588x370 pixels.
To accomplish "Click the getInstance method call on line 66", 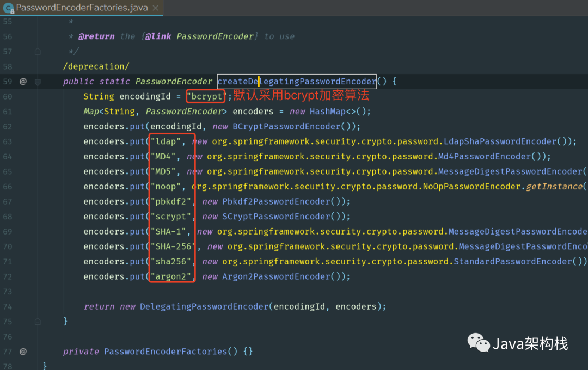I will [x=554, y=186].
